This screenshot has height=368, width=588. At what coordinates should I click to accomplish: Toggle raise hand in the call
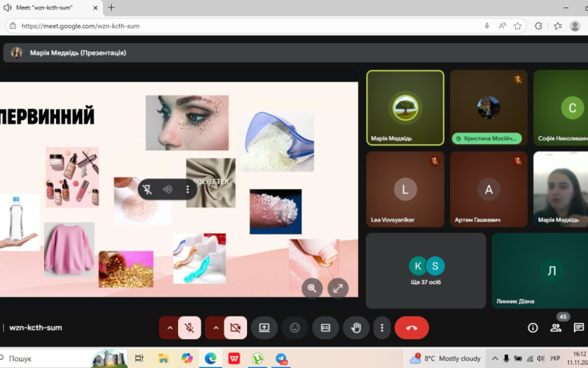coord(357,328)
